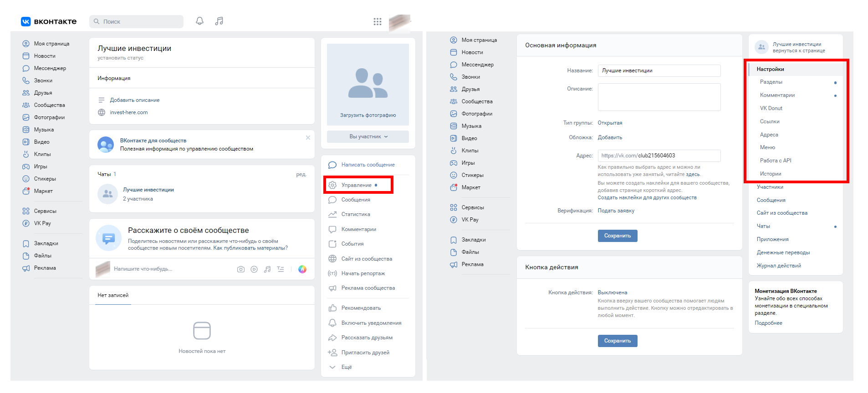Image resolution: width=868 pixels, height=393 pixels.
Task: Open VK Pay in the community page sidebar
Action: click(42, 223)
